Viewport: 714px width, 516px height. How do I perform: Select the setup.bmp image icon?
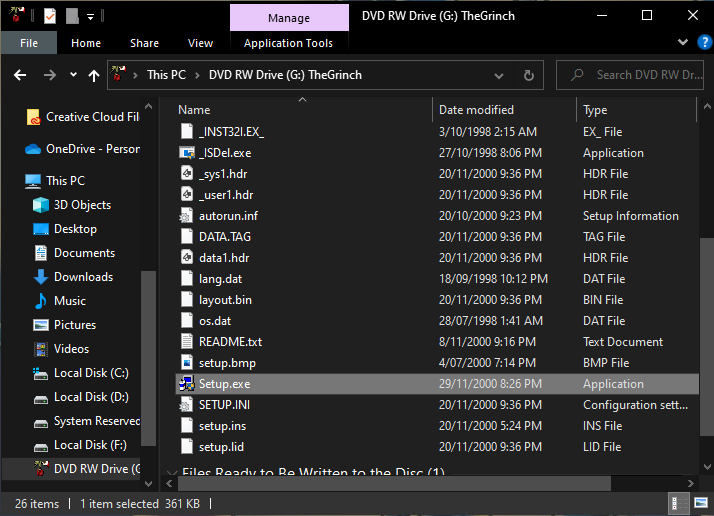(x=187, y=363)
